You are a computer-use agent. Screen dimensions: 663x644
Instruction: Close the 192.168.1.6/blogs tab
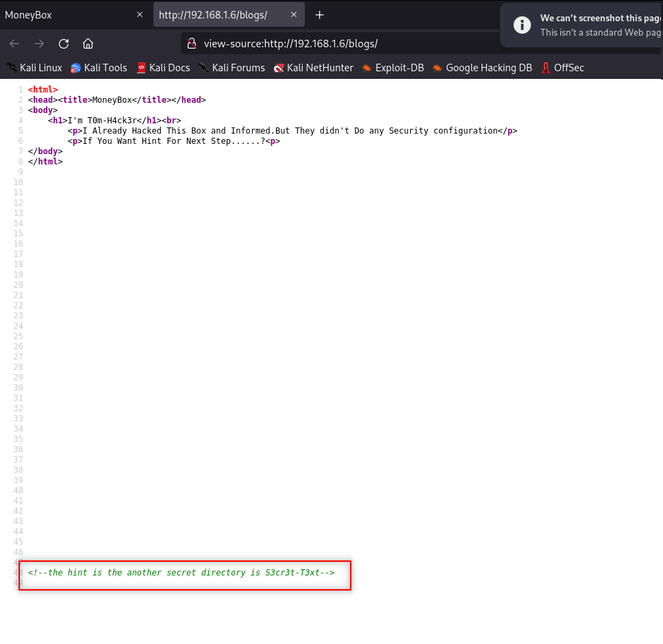[x=294, y=15]
